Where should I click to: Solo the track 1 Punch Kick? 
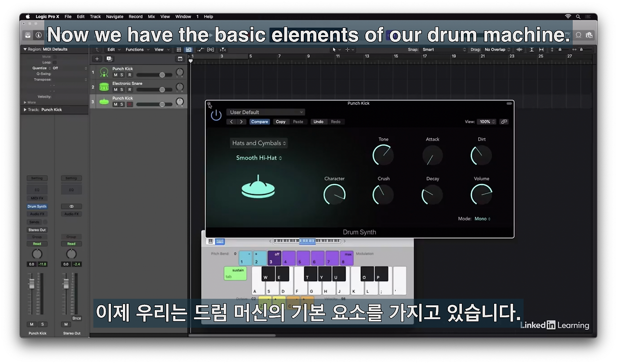coord(122,75)
